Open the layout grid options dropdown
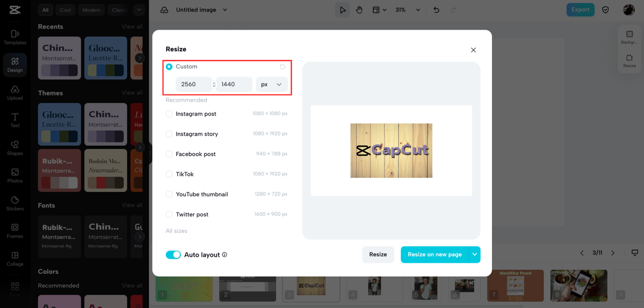Screen dimensions: 644x308 pyautogui.click(x=379, y=10)
